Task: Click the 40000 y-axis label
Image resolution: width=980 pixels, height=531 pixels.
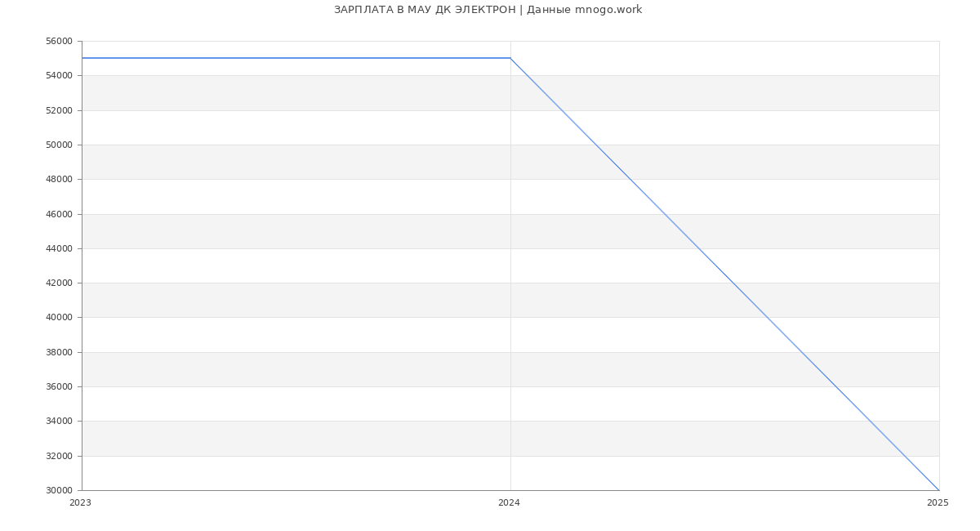Action: pyautogui.click(x=59, y=318)
